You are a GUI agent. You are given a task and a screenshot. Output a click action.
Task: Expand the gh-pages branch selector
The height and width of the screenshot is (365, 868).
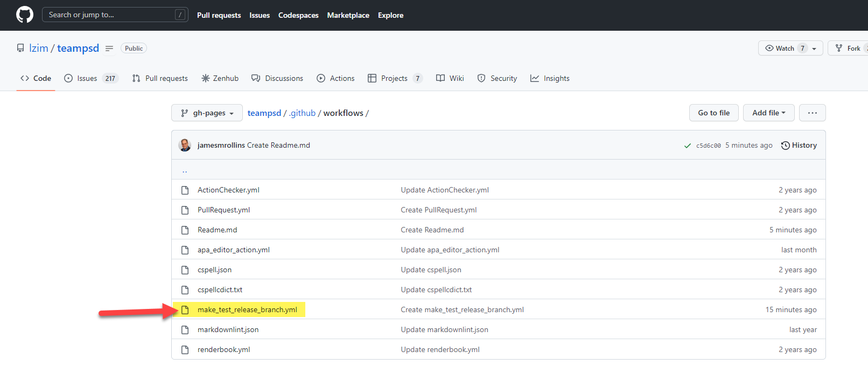[207, 113]
